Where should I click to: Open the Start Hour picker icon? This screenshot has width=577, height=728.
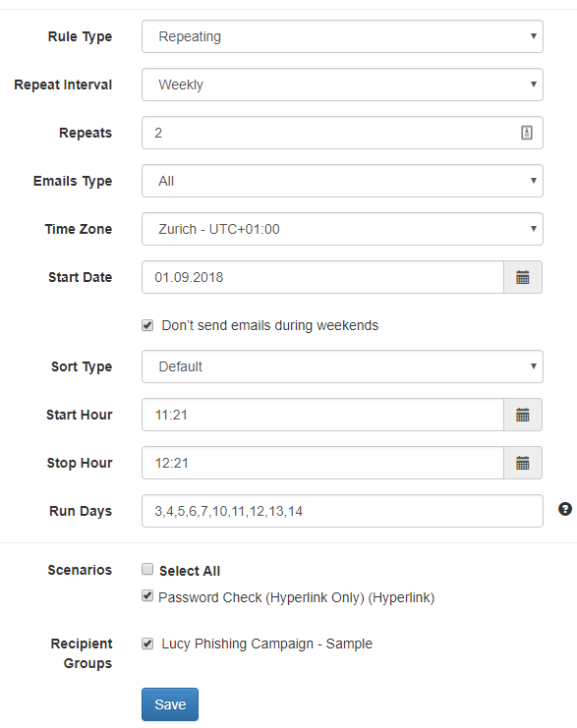tap(523, 415)
